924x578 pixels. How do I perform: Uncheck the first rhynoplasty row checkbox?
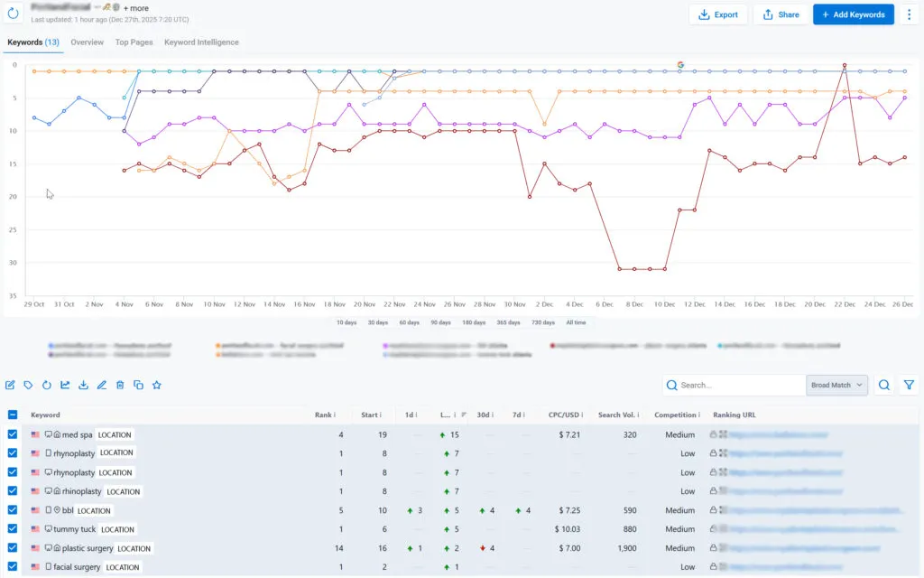coord(13,453)
